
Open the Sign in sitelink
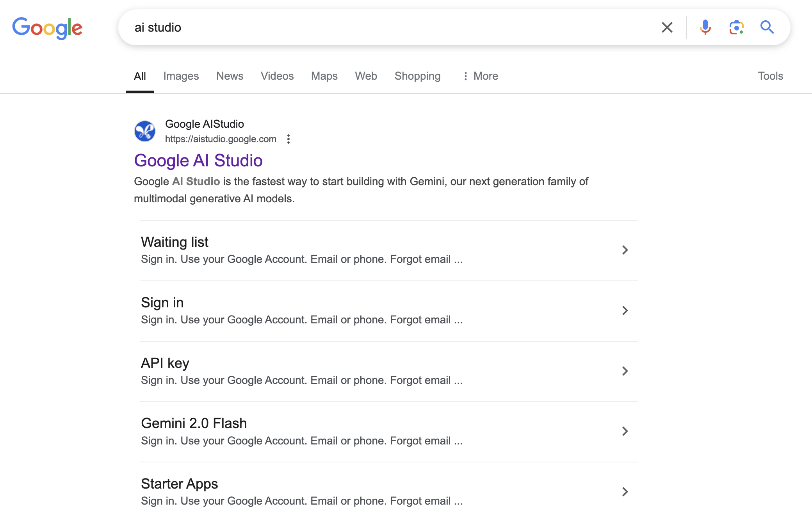(x=162, y=303)
